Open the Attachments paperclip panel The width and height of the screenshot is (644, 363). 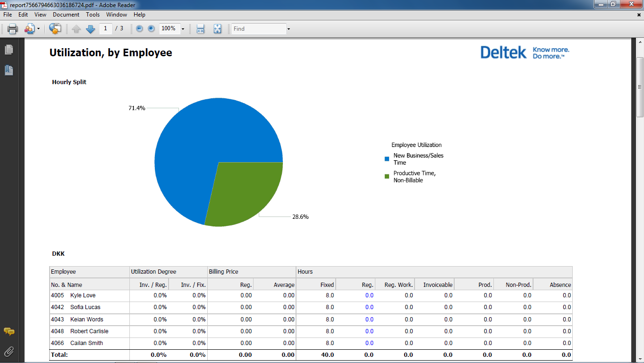[8, 351]
